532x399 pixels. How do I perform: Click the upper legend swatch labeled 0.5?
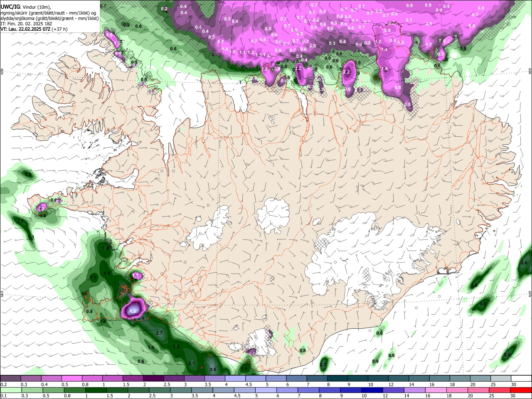(x=71, y=379)
